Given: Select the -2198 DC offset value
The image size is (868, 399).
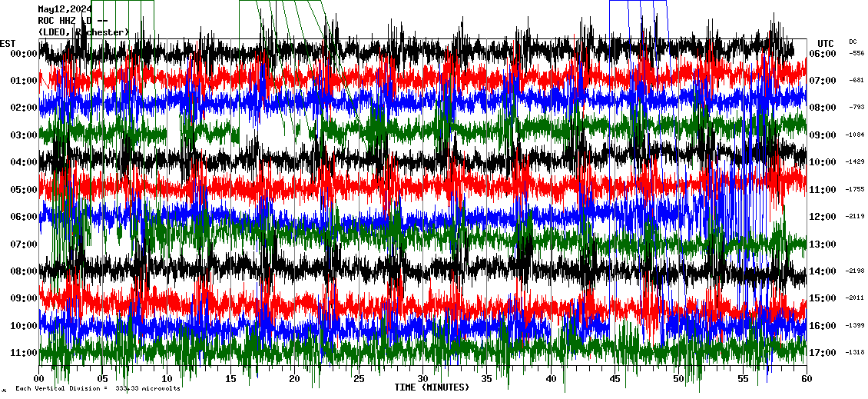Looking at the screenshot, I should coord(855,271).
